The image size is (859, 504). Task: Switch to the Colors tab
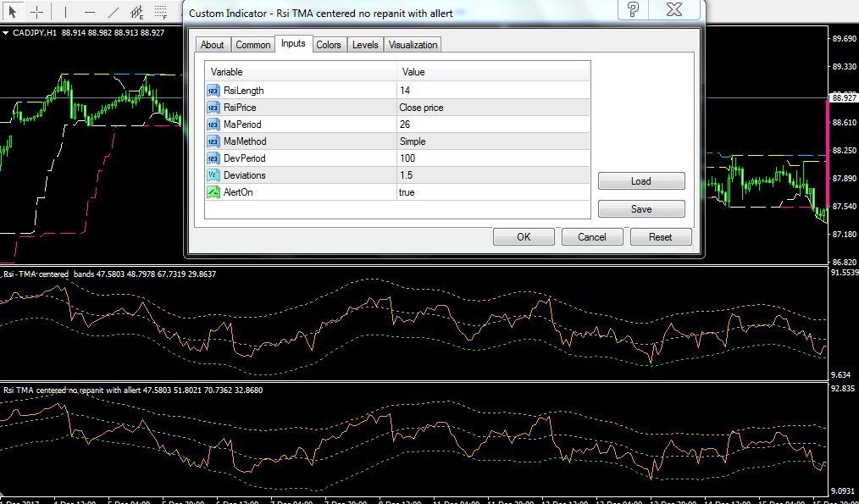(x=329, y=45)
